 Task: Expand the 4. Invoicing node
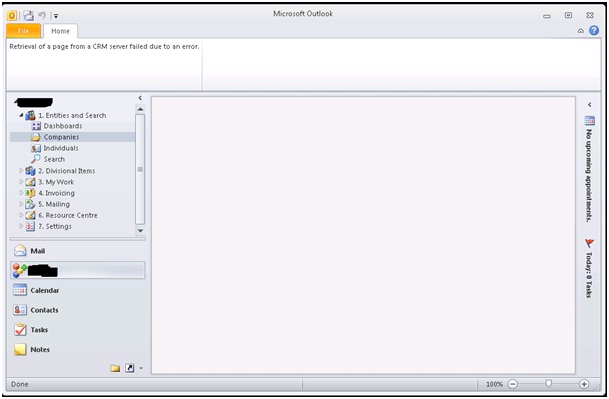point(21,193)
